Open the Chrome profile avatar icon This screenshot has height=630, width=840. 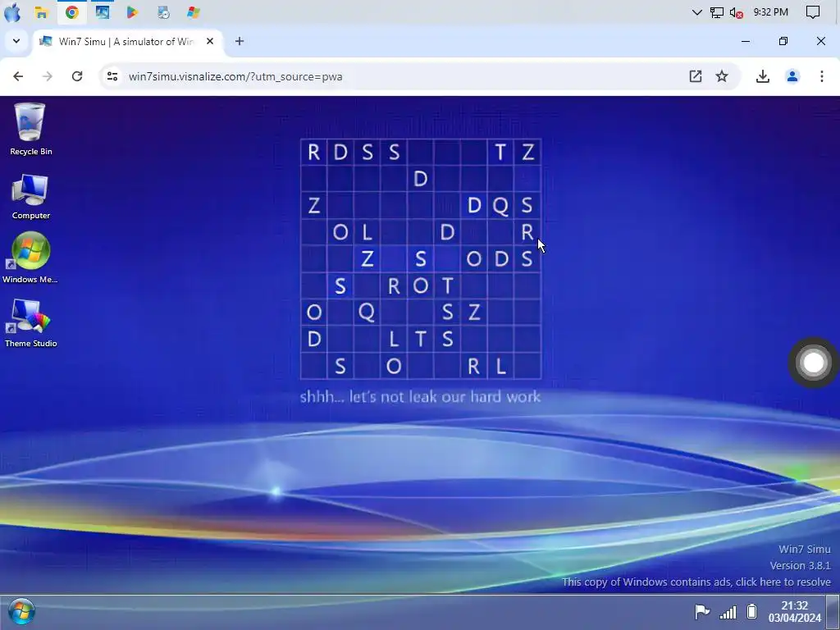792,76
